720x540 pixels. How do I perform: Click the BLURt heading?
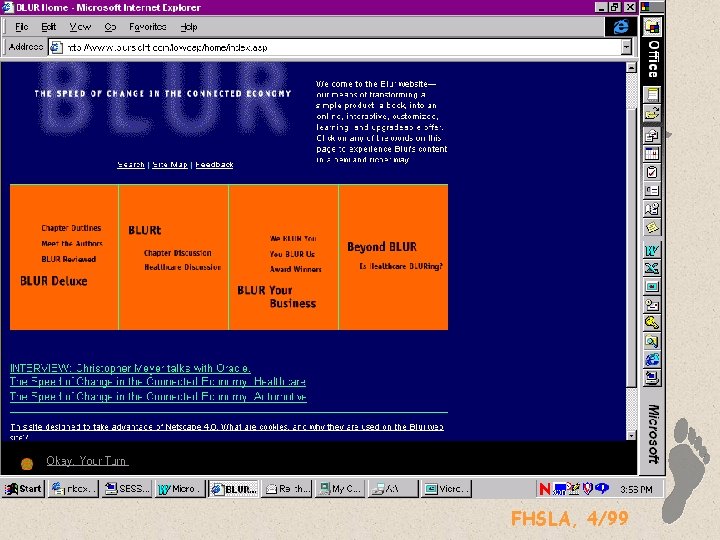coord(145,230)
